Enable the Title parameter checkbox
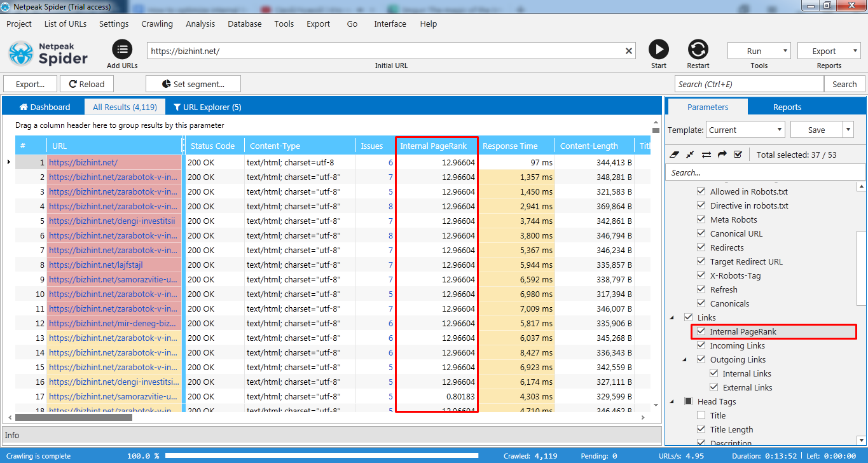The width and height of the screenshot is (868, 463). coord(701,415)
